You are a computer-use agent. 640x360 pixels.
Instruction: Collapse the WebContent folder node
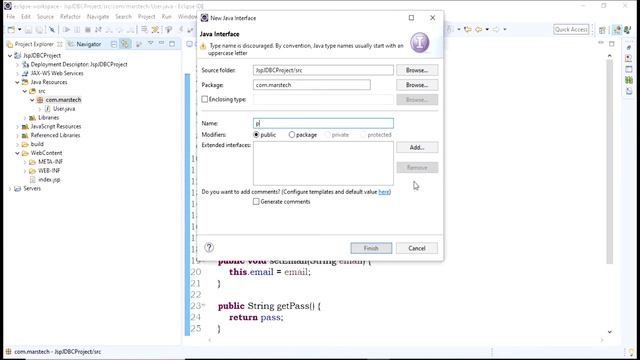17,153
